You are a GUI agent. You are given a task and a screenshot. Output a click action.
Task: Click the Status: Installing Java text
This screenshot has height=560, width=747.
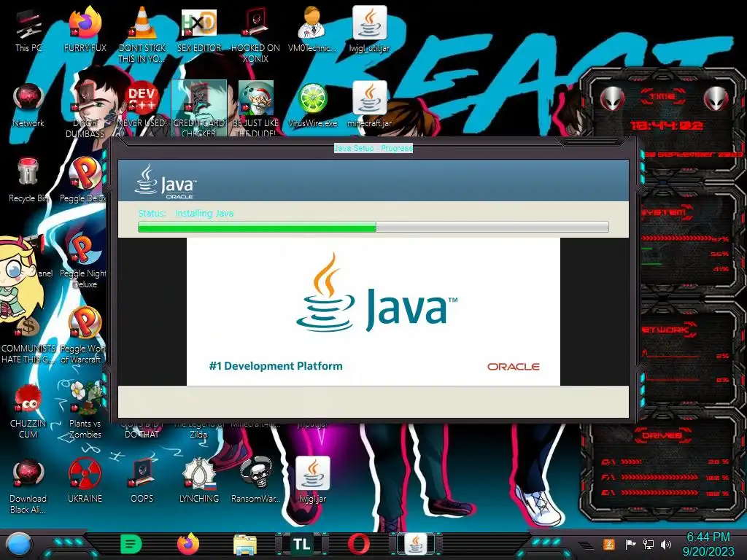(186, 214)
